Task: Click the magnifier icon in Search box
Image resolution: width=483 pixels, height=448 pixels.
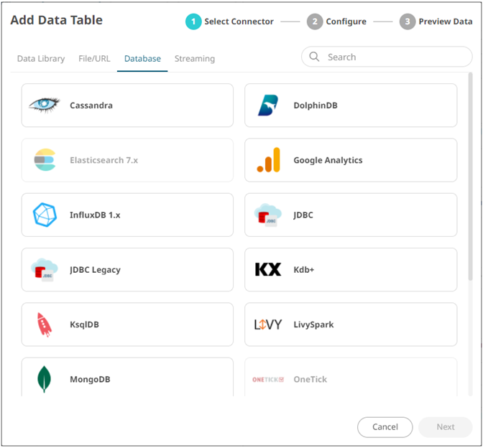Action: tap(314, 57)
